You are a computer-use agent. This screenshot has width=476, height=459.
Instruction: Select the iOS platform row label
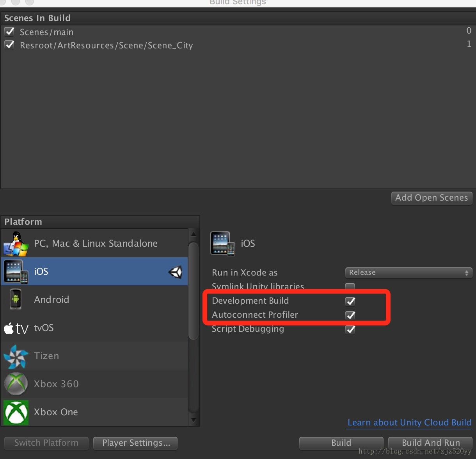(x=41, y=272)
